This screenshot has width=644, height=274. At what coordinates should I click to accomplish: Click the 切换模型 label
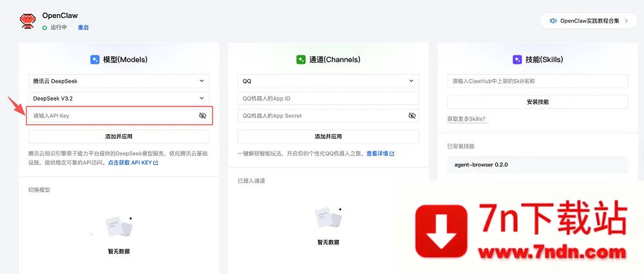39,190
